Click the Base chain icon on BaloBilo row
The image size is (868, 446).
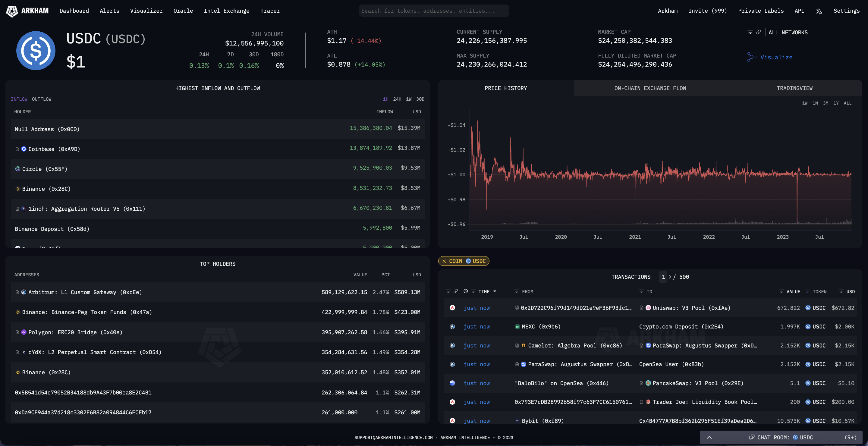click(452, 383)
